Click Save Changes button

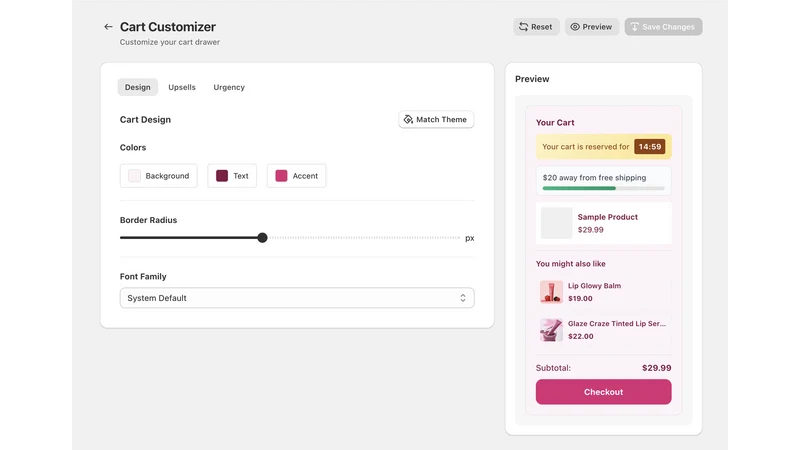[x=663, y=27]
